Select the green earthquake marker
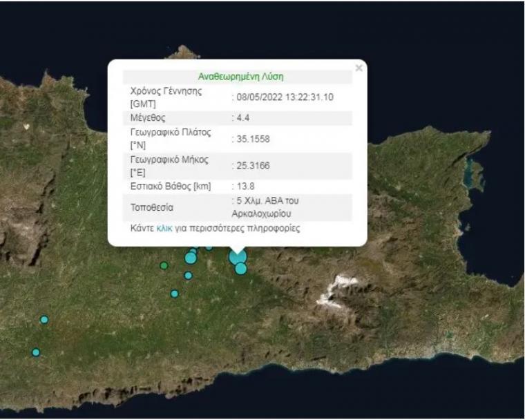525x420 pixels. pos(164,265)
